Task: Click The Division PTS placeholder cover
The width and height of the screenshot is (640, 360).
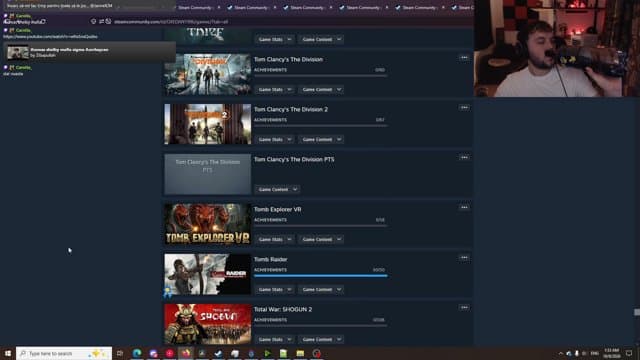Action: (207, 174)
